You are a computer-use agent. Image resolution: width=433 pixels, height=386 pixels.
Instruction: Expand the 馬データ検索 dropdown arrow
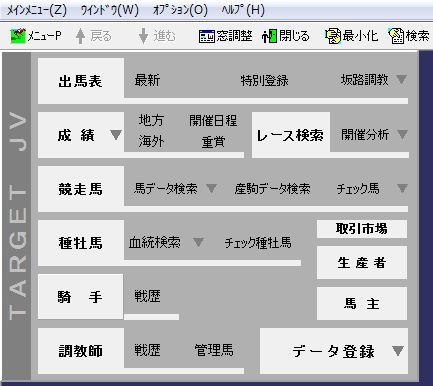(x=211, y=188)
